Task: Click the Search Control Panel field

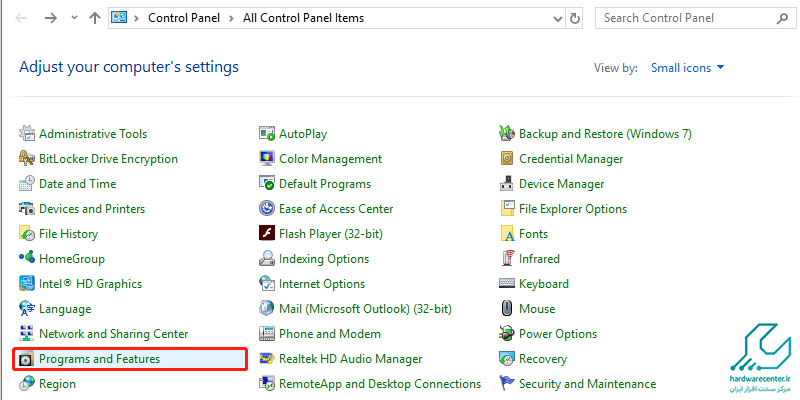Action: 694,18
